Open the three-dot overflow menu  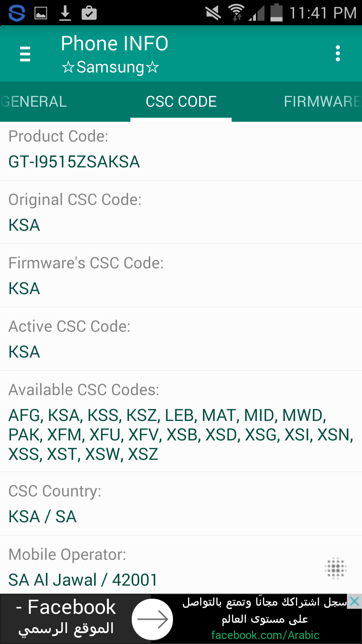[x=338, y=54]
